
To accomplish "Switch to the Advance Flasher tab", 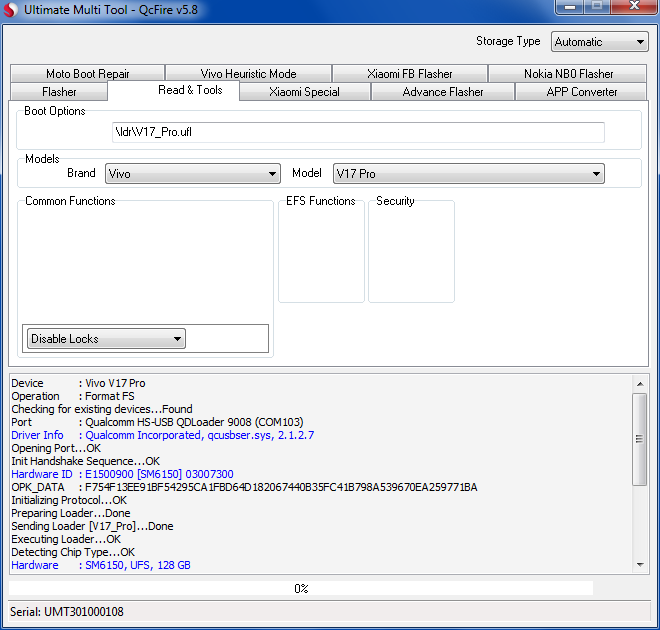I will pyautogui.click(x=443, y=92).
